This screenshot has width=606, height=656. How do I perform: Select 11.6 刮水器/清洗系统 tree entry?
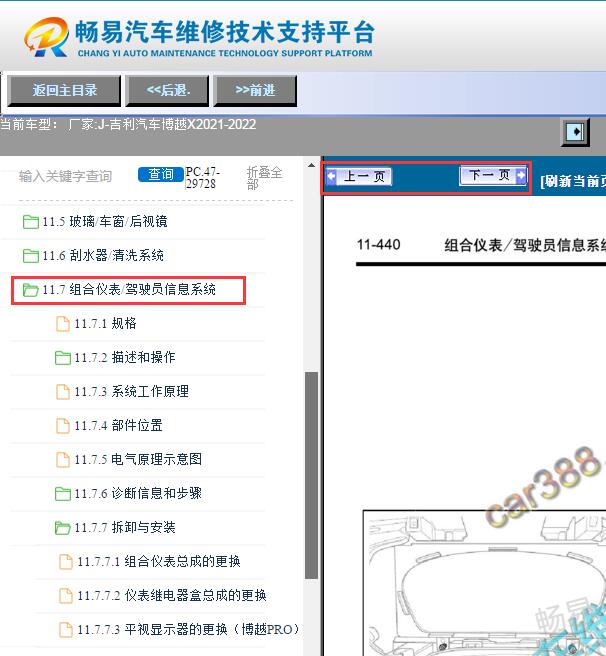103,256
